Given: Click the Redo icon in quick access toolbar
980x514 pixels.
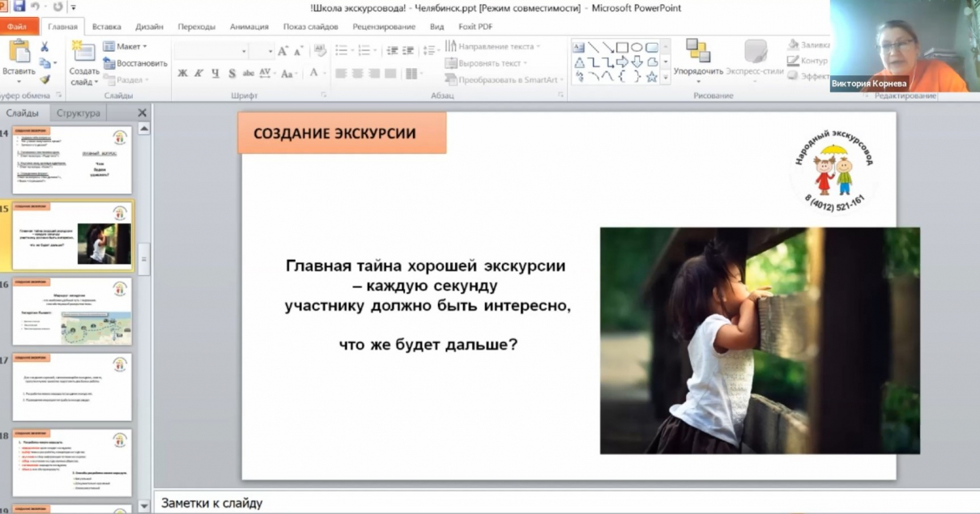Looking at the screenshot, I should [58, 6].
